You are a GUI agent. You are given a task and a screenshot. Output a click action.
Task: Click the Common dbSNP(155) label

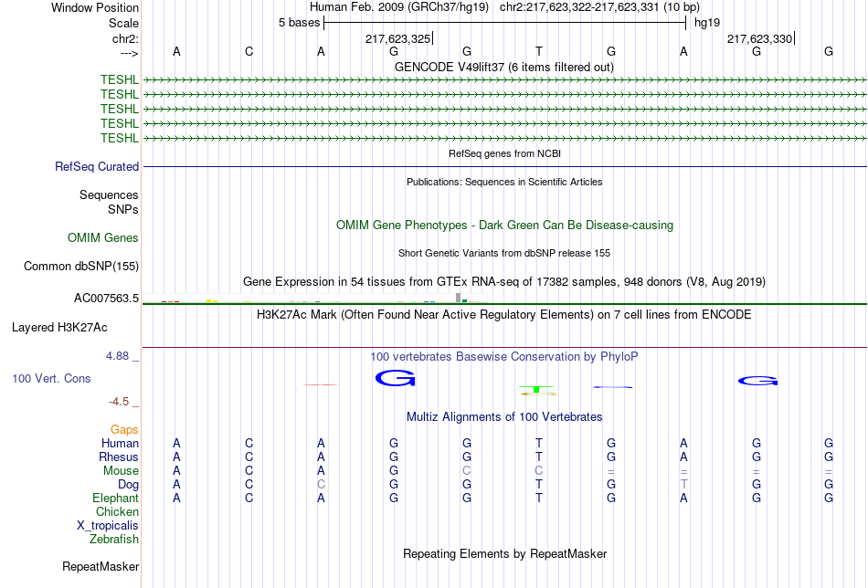(81, 266)
